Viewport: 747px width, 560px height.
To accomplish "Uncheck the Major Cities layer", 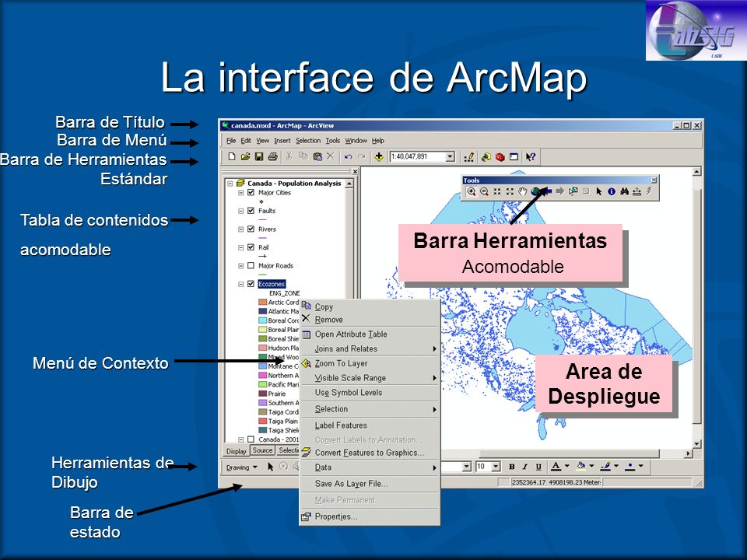I will point(251,192).
